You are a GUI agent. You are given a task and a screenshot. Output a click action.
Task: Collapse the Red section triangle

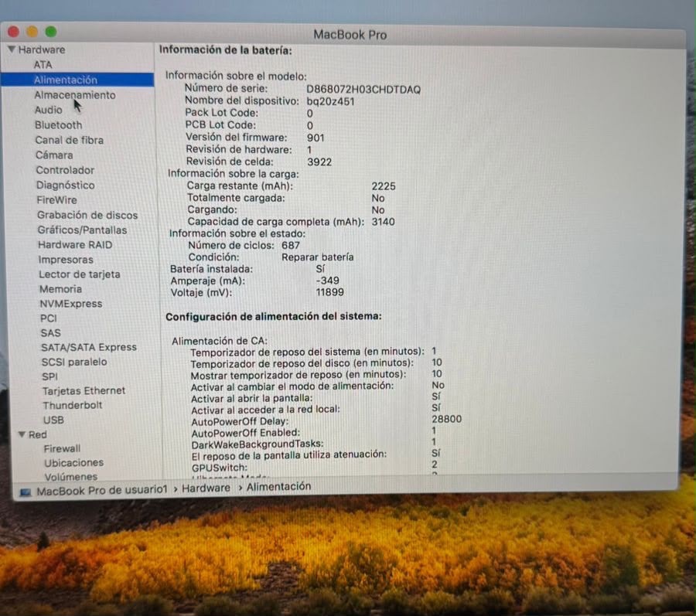tap(22, 434)
